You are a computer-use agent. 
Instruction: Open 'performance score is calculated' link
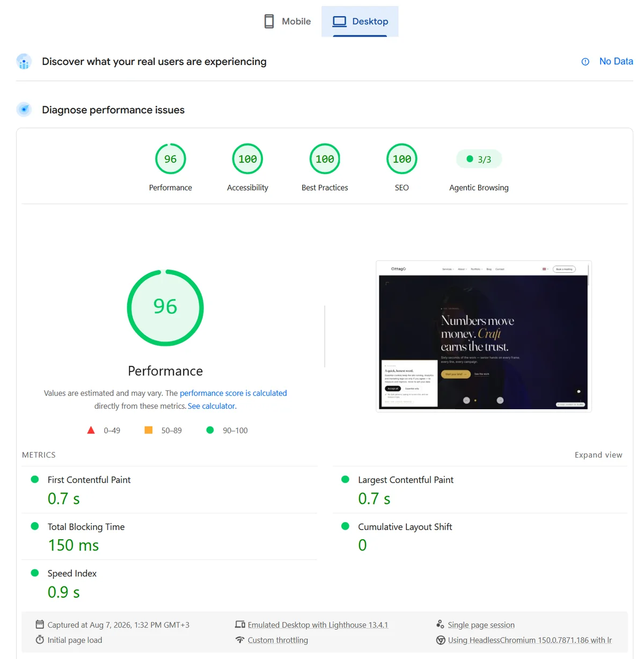(x=233, y=393)
